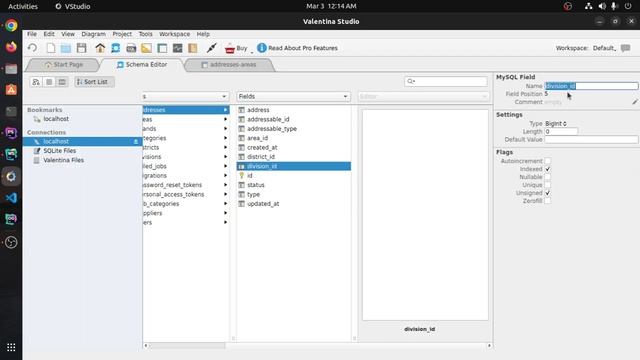Viewport: 640px width, 360px height.
Task: Open the Workspace Default dropdown
Action: (604, 48)
